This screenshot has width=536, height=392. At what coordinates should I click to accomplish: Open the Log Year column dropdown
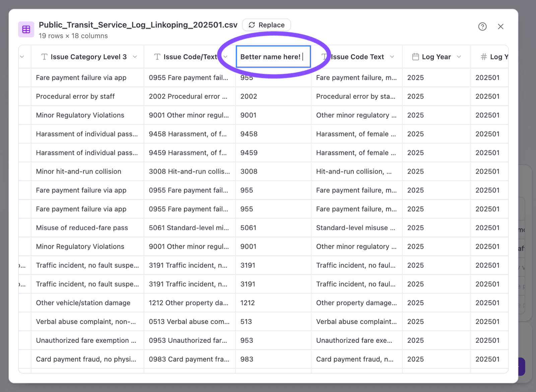(459, 57)
